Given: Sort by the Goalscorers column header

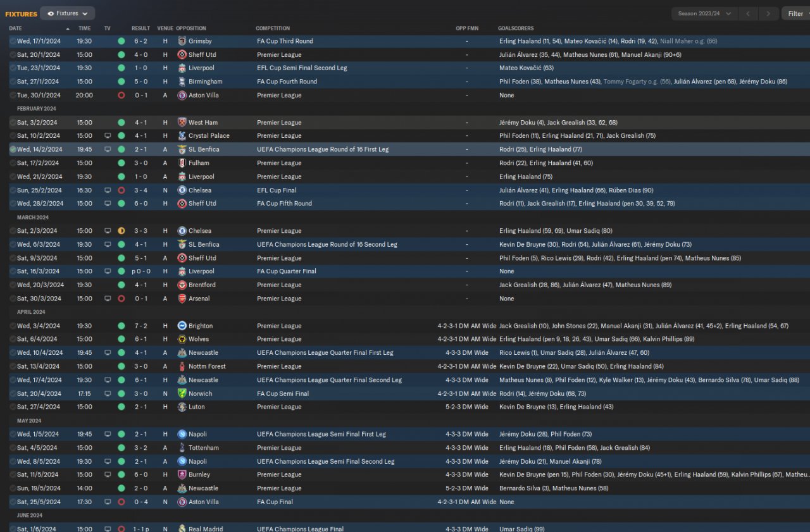Looking at the screenshot, I should (x=516, y=28).
